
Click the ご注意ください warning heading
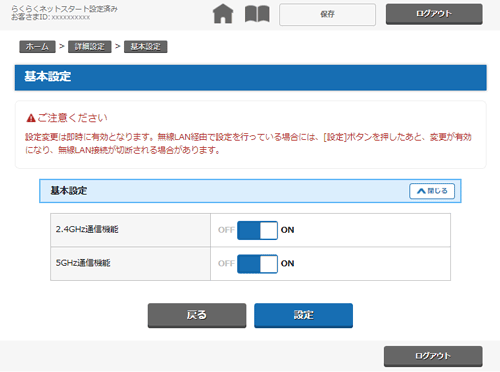pyautogui.click(x=72, y=118)
